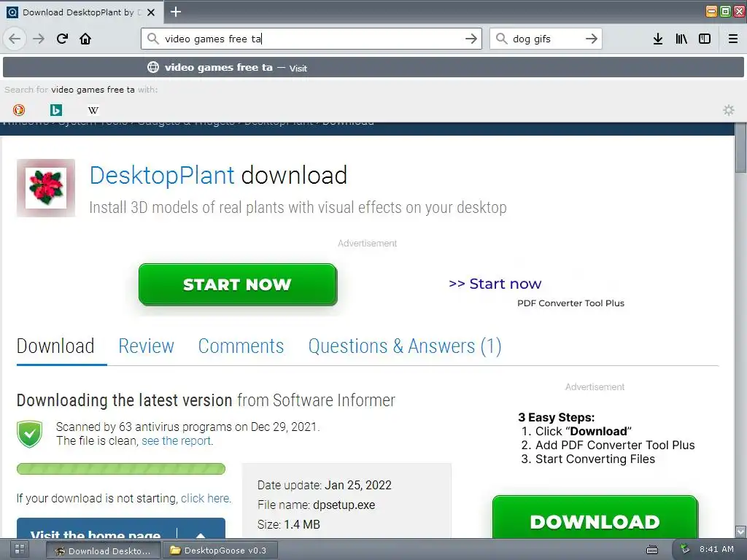This screenshot has width=747, height=560.
Task: Close the Download DesktopPlant tab
Action: tap(151, 12)
